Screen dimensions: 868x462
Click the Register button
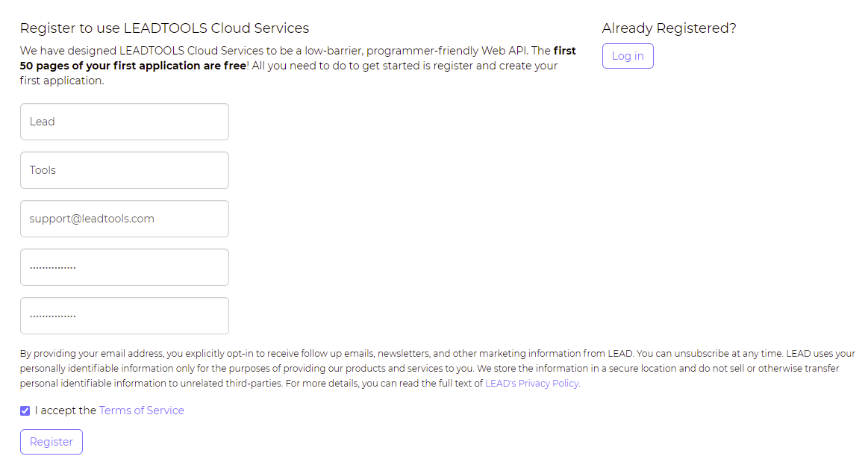[51, 442]
